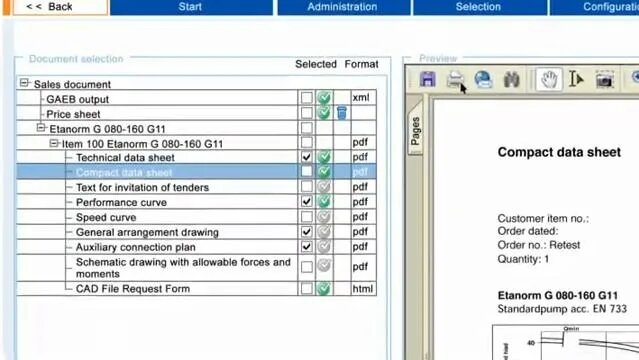Click the Compact data sheet heading in preview
The image size is (639, 360).
(559, 152)
